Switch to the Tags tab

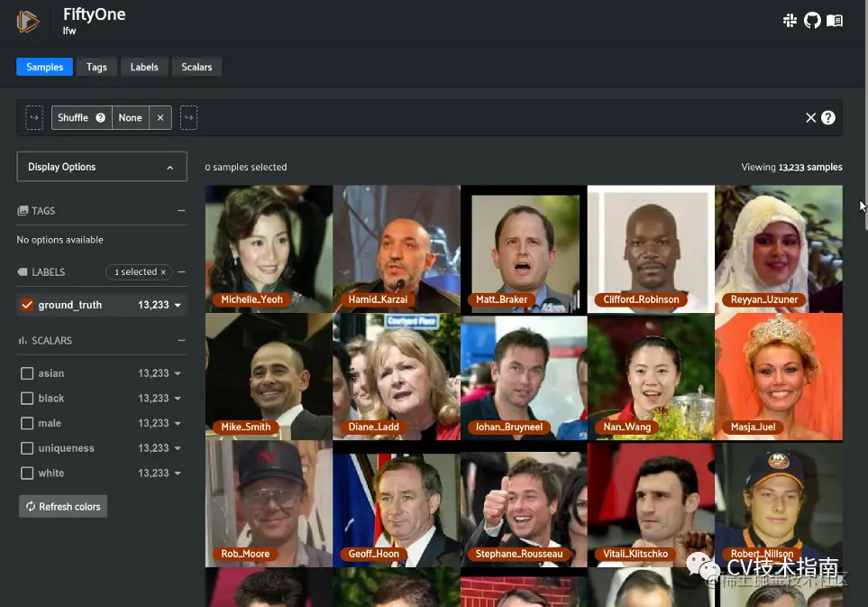click(x=96, y=67)
